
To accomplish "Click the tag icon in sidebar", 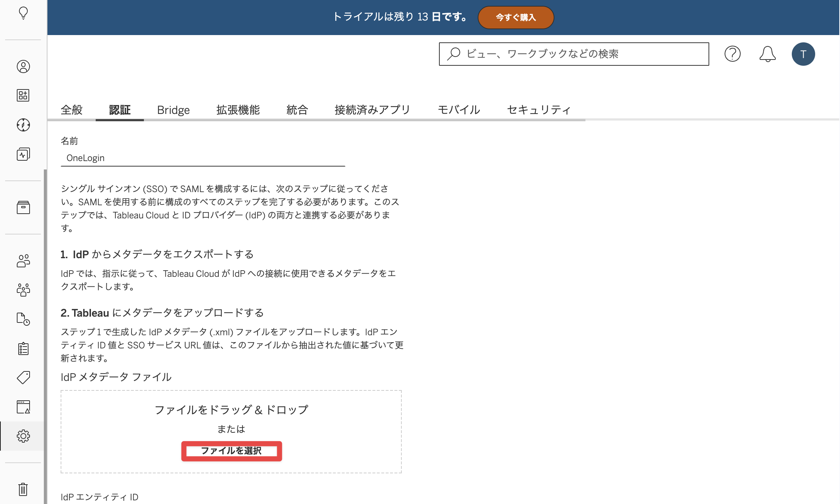I will coord(23,378).
